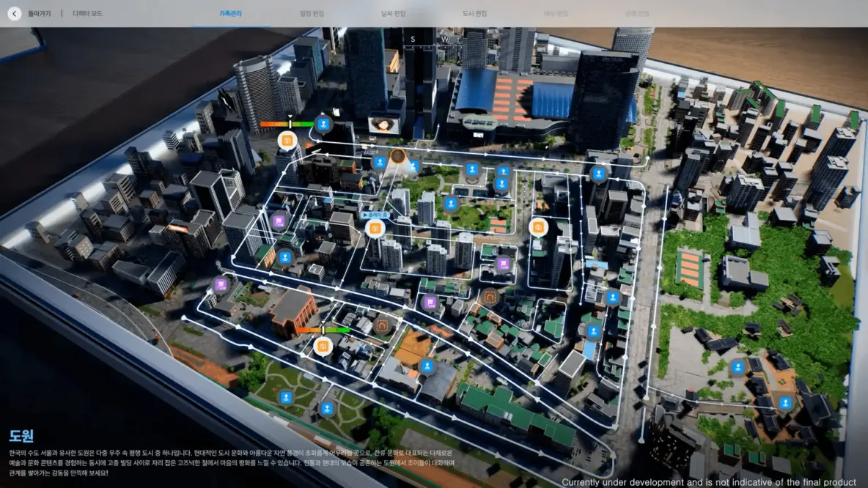Select the 가족관리 tab
868x488 pixels.
(x=230, y=13)
